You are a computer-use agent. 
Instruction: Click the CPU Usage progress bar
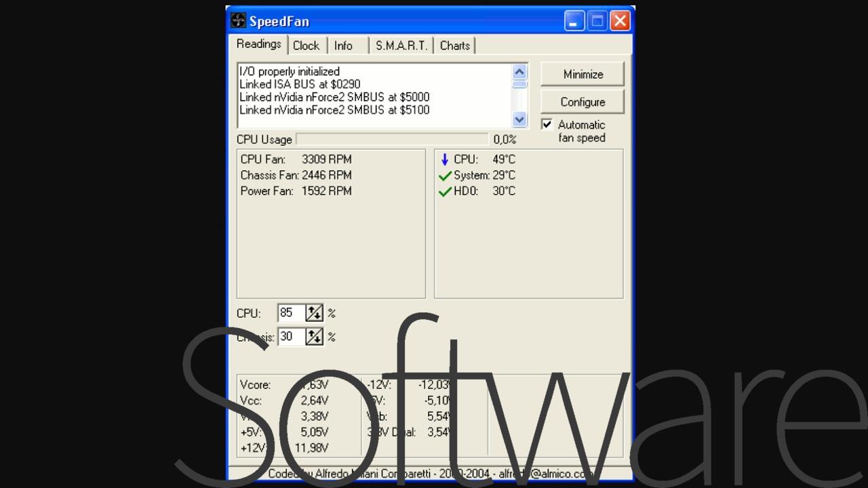pos(392,139)
